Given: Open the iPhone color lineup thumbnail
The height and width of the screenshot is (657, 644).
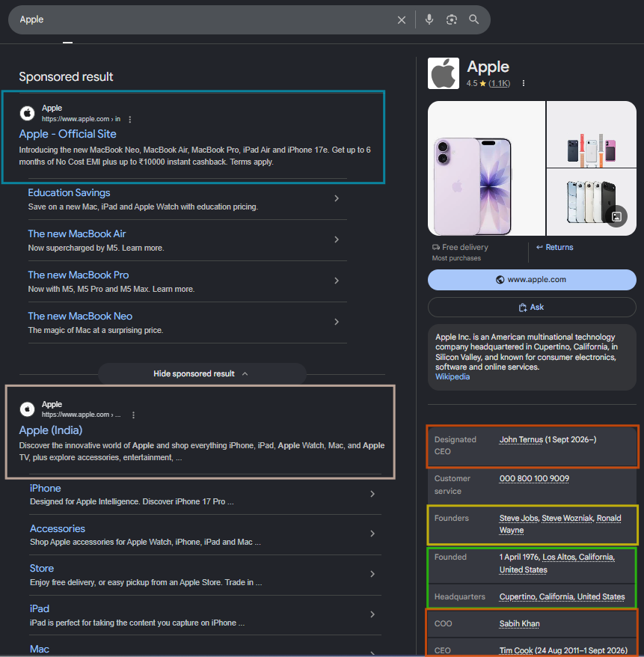Looking at the screenshot, I should tap(591, 202).
